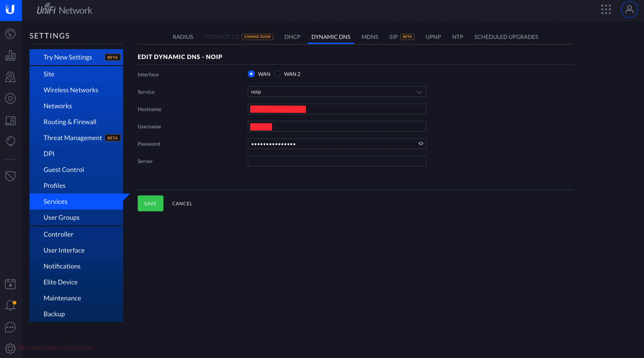Open the Insights lightbulb icon

pos(10,141)
